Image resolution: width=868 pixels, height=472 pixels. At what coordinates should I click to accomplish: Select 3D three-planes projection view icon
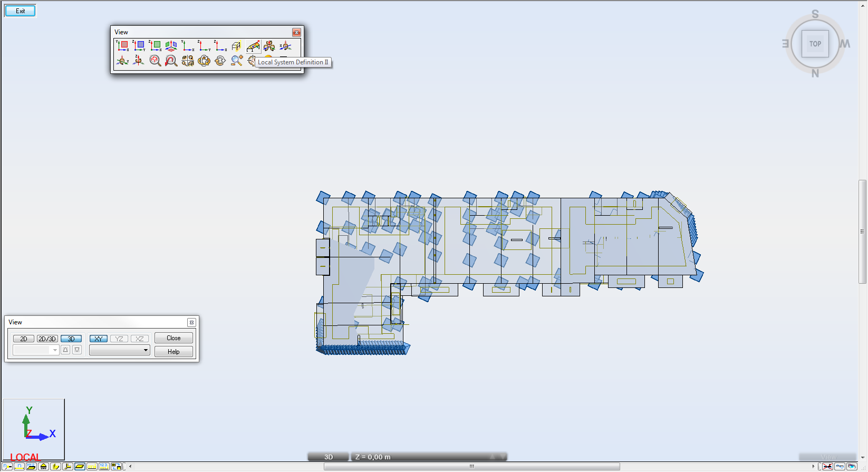[171, 46]
